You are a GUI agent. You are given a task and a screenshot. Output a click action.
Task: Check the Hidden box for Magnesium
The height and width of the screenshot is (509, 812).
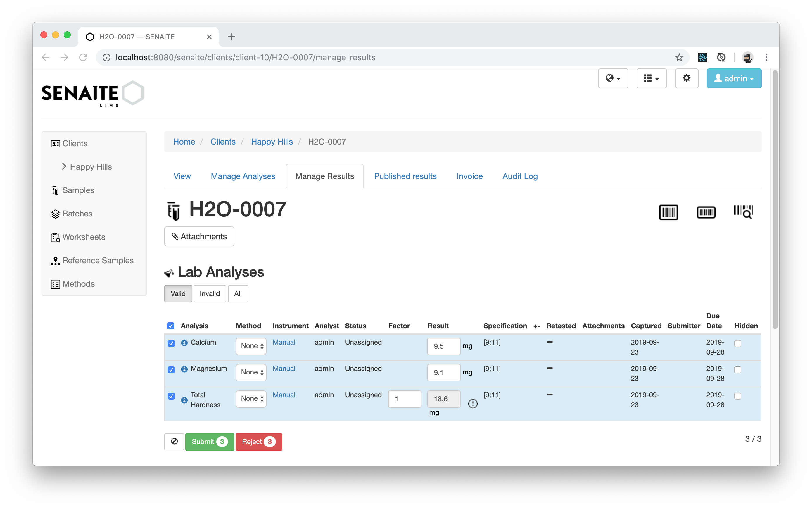pos(737,370)
